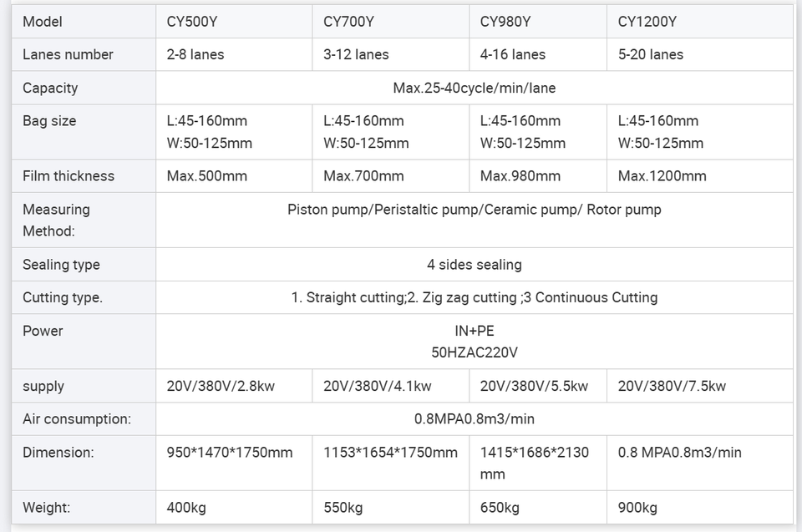Select the CY1200Y model header
Viewport: 802px width, 532px height.
coord(647,21)
